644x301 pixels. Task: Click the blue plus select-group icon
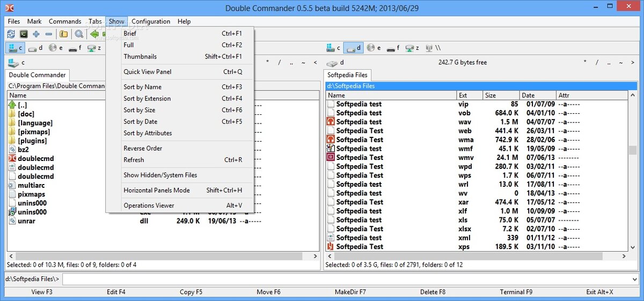click(36, 34)
